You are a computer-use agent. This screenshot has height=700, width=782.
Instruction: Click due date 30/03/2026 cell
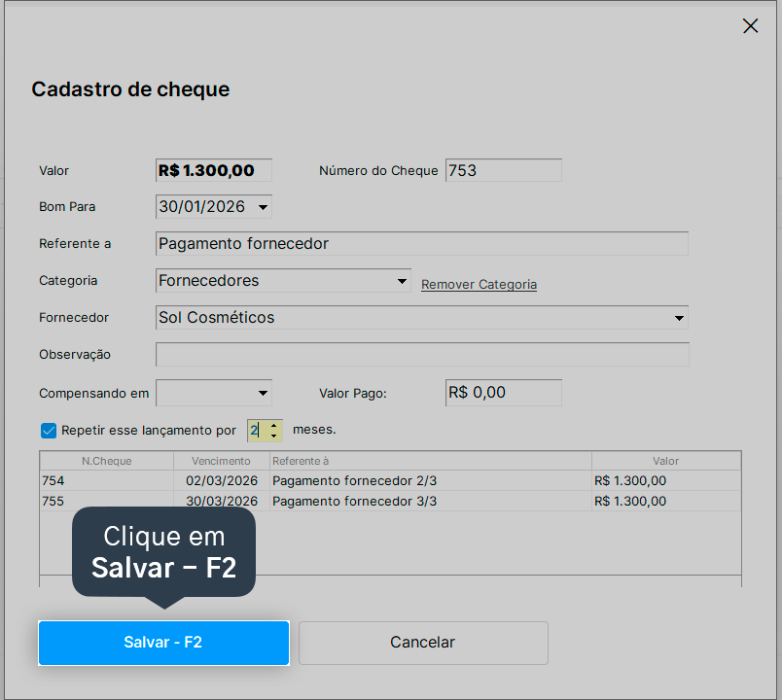[222, 501]
